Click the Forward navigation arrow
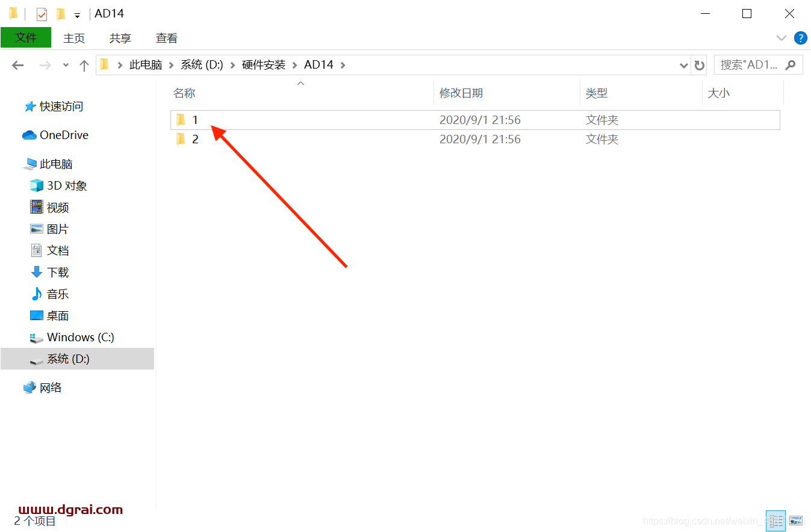 pyautogui.click(x=45, y=65)
